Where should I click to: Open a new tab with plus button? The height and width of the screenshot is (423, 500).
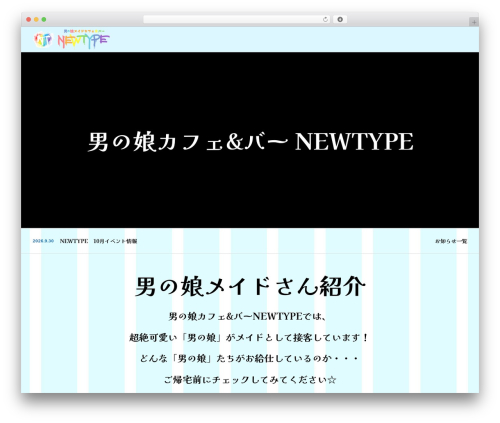pos(474,22)
